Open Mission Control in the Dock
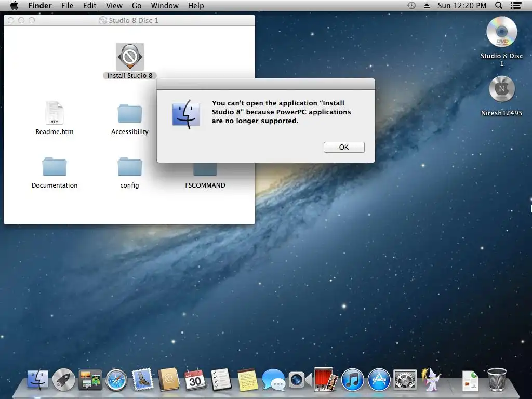This screenshot has height=399, width=532. 90,379
